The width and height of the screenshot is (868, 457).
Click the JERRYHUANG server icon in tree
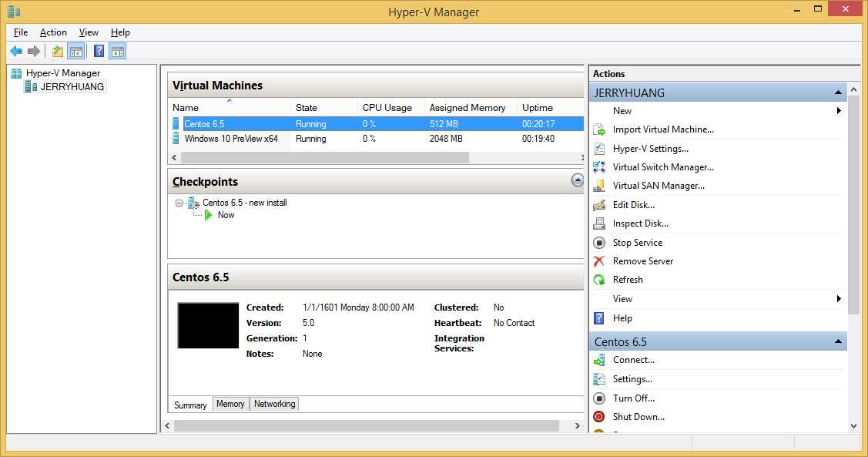(31, 86)
